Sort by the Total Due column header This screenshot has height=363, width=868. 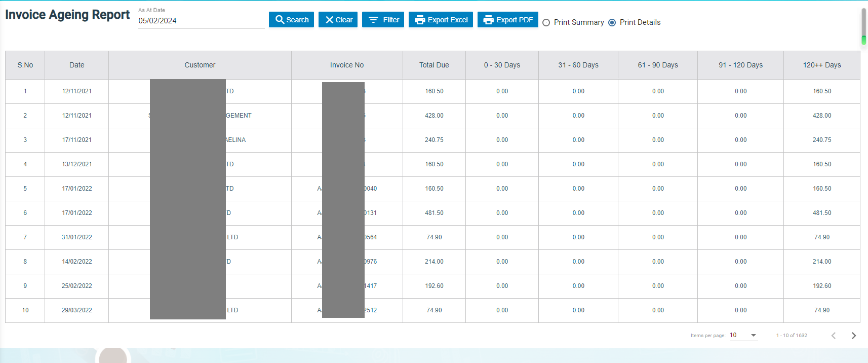point(434,65)
